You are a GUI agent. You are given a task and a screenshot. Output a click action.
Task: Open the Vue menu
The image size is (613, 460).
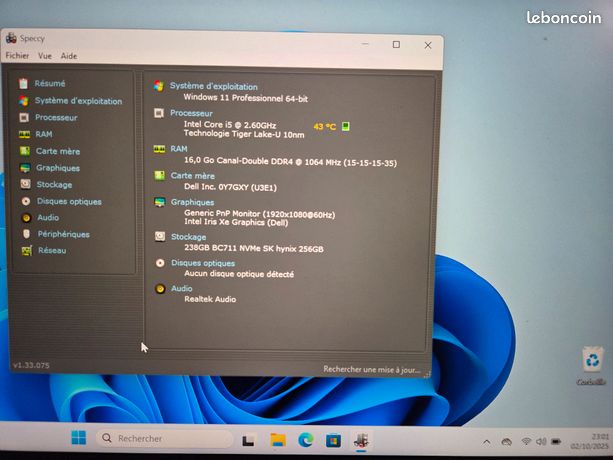pos(45,56)
